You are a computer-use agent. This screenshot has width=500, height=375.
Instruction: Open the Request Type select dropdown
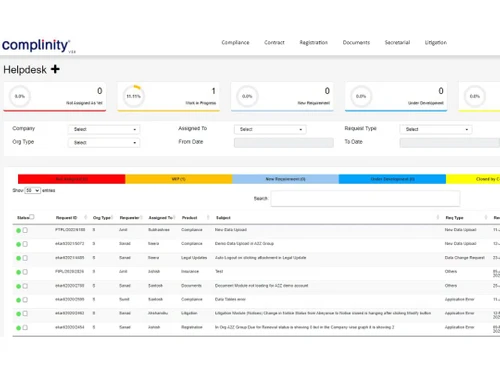(x=436, y=129)
